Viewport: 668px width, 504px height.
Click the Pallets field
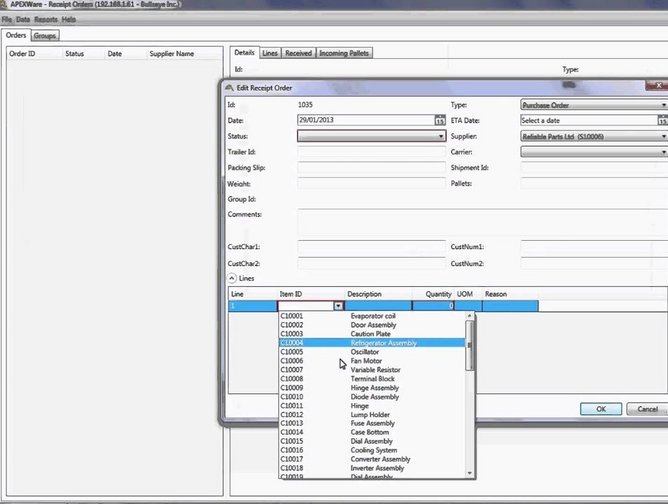pos(594,184)
